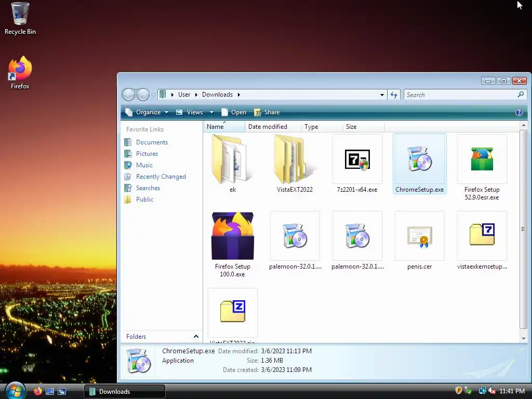This screenshot has height=399, width=532.
Task: Click scrollbar up arrow in file list
Action: click(523, 126)
